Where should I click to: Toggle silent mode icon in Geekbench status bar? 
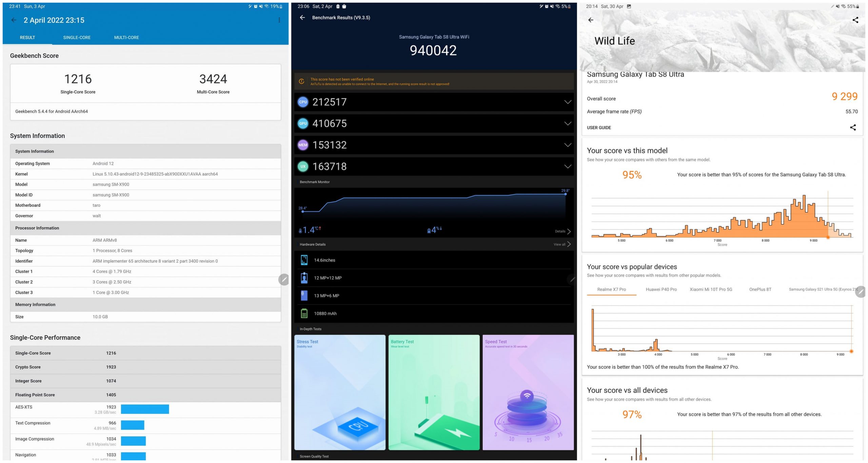[261, 5]
